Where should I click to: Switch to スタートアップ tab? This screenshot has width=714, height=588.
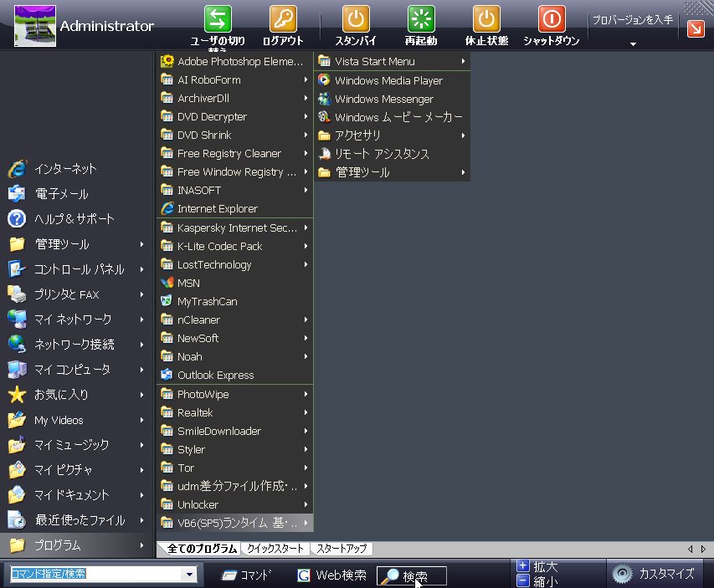tap(342, 549)
